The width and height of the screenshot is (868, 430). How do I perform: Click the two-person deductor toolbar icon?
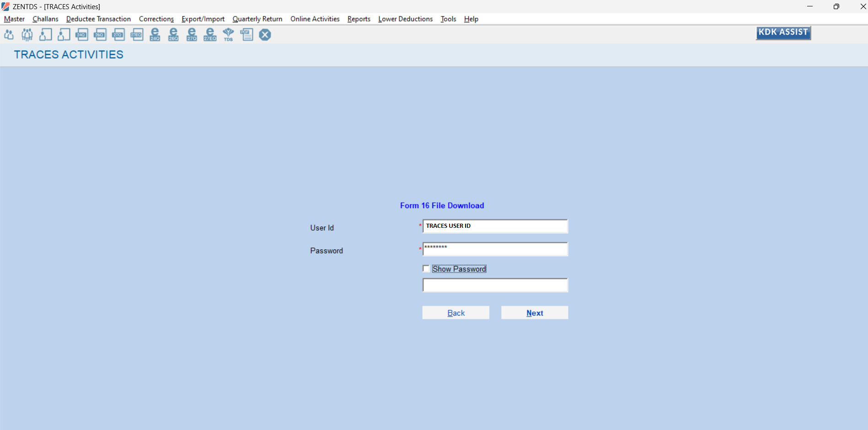(9, 35)
